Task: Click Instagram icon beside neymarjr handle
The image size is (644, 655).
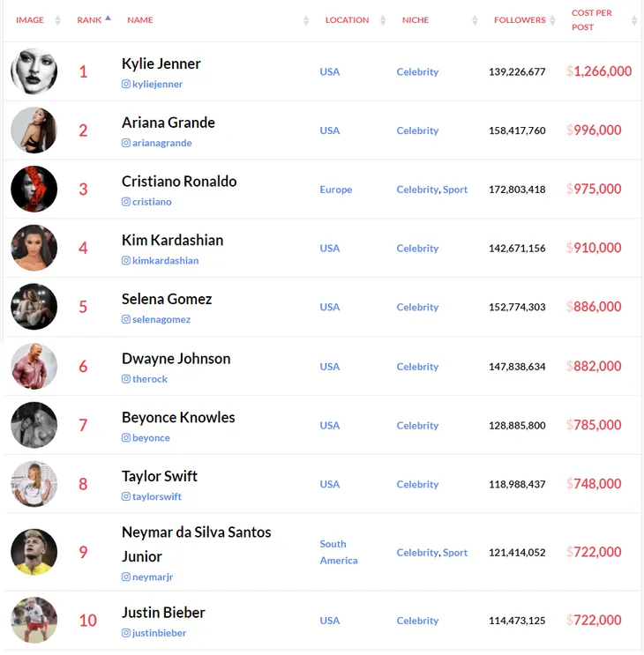Action: point(126,577)
